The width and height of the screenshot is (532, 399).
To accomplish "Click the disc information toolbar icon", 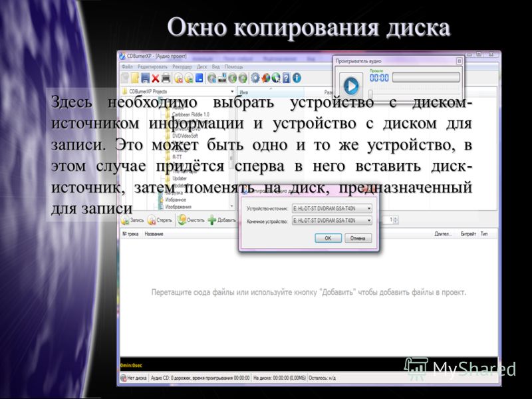I will 212,78.
